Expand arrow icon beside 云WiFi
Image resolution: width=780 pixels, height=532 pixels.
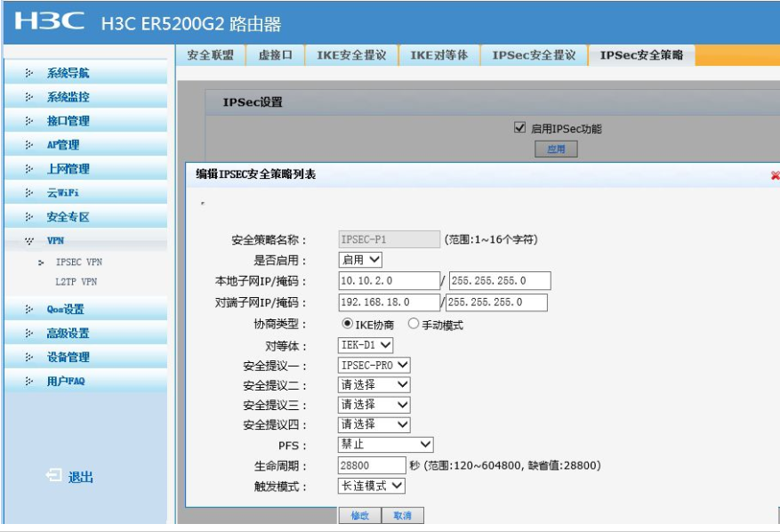click(x=28, y=192)
